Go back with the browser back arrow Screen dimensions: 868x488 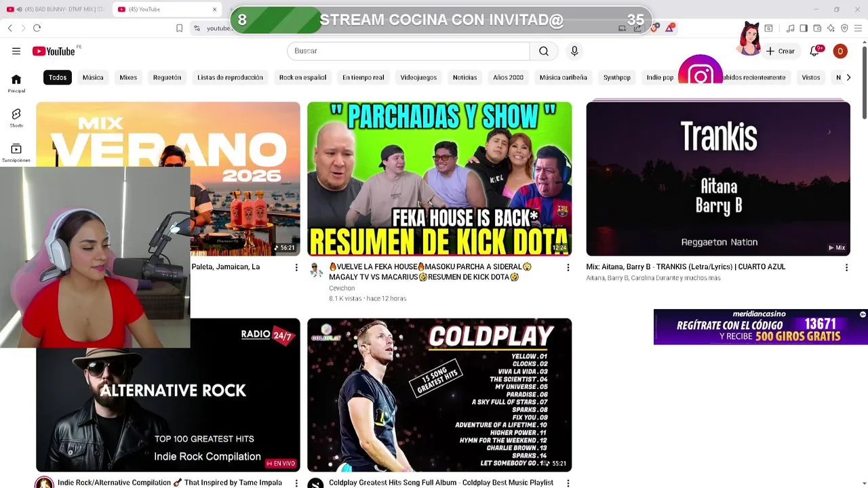[10, 28]
